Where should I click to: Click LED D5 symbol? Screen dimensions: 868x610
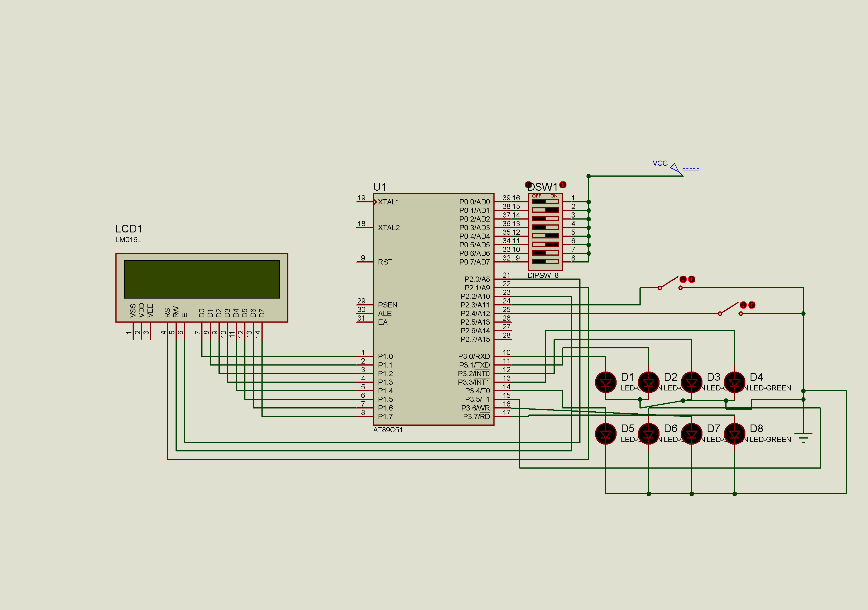[x=606, y=434]
